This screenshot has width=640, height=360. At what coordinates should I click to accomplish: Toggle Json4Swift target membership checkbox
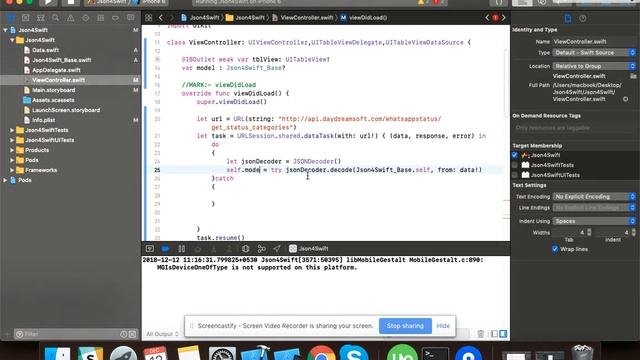(x=515, y=155)
